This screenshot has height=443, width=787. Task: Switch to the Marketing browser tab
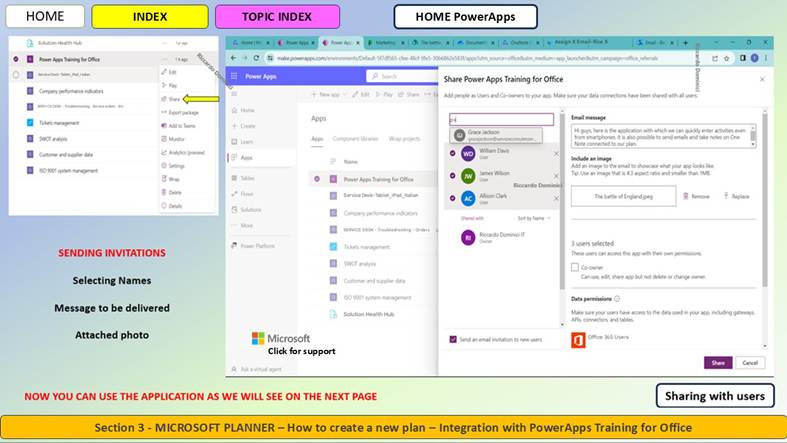point(384,43)
